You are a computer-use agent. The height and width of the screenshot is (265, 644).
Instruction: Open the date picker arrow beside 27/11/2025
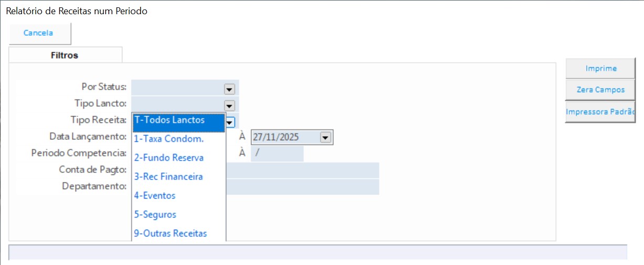pos(325,138)
